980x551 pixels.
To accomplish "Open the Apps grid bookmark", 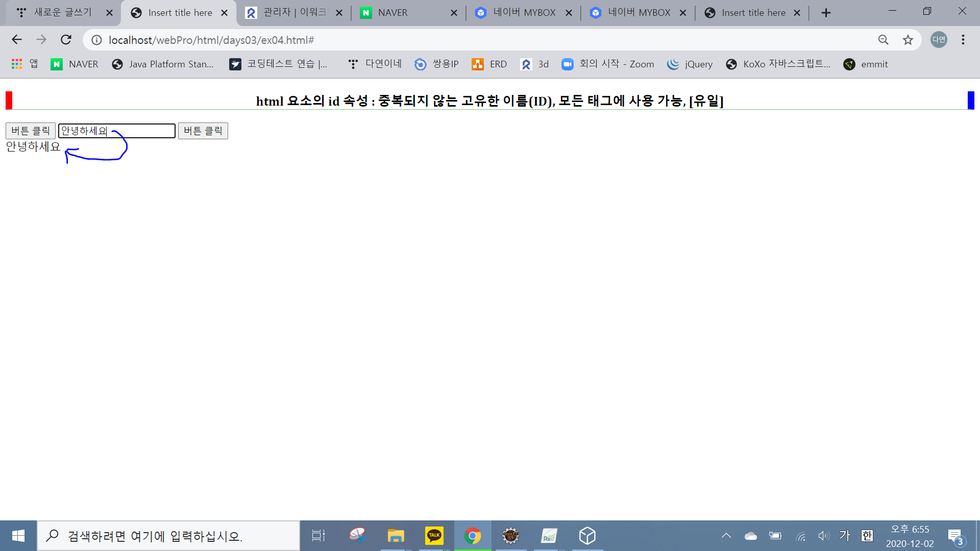I will [x=17, y=64].
